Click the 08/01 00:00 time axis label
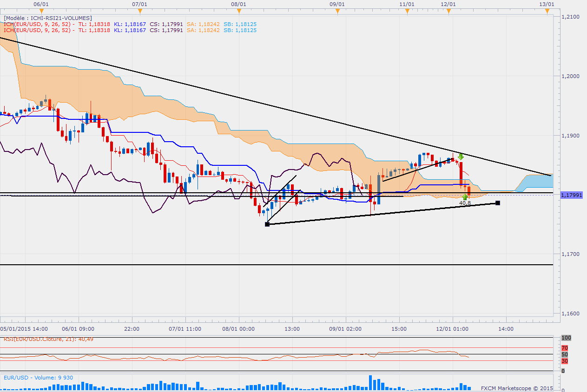Viewport: 587px width, 392px height. [238, 329]
